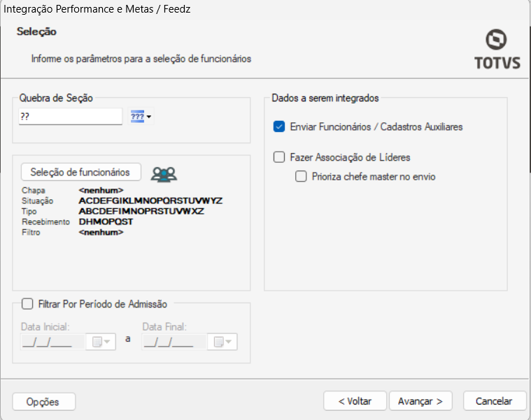Click the employees group icon
Viewport: 531px width, 420px height.
(164, 175)
